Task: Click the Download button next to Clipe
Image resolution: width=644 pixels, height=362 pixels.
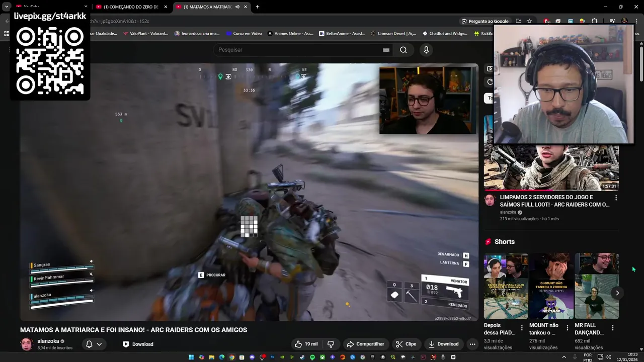Action: [x=443, y=344]
